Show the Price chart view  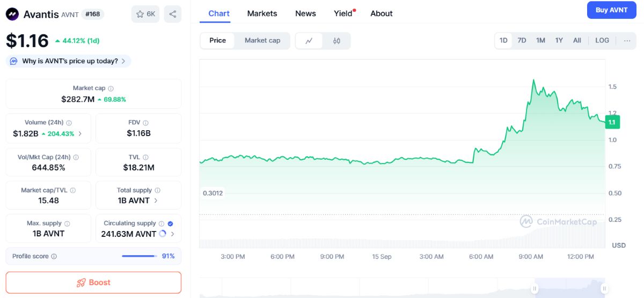(217, 40)
